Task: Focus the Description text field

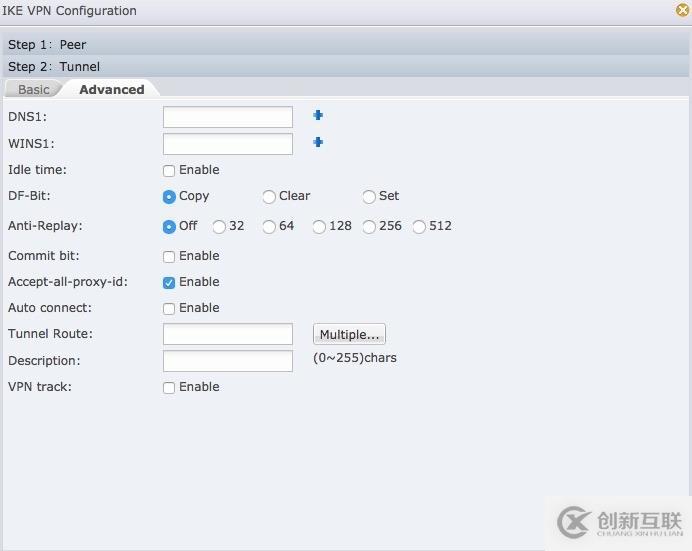Action: tap(227, 360)
